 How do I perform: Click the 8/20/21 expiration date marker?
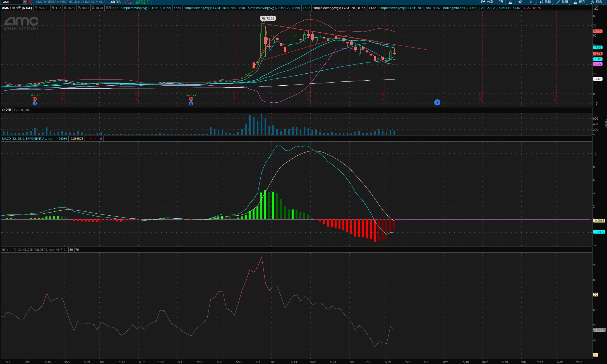(x=481, y=95)
